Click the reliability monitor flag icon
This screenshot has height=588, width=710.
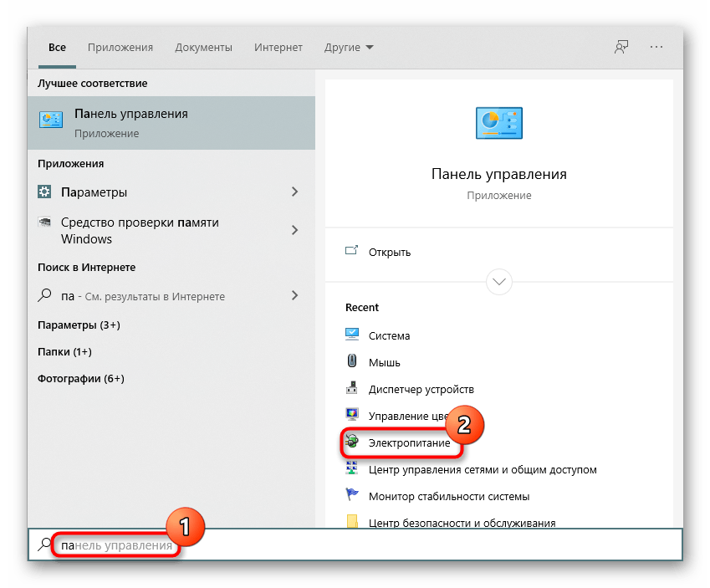(x=352, y=494)
